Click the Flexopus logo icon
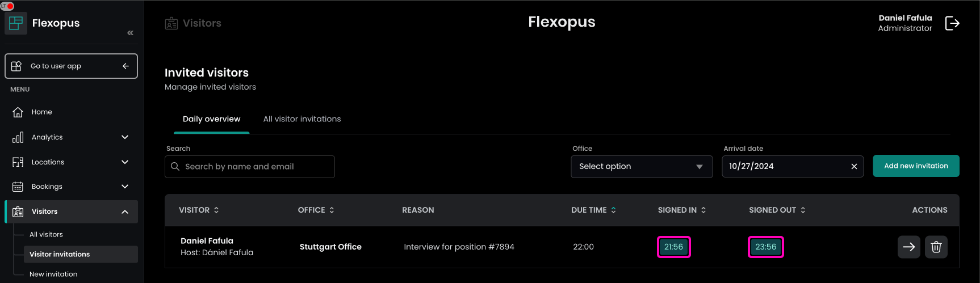The height and width of the screenshot is (283, 980). (16, 23)
